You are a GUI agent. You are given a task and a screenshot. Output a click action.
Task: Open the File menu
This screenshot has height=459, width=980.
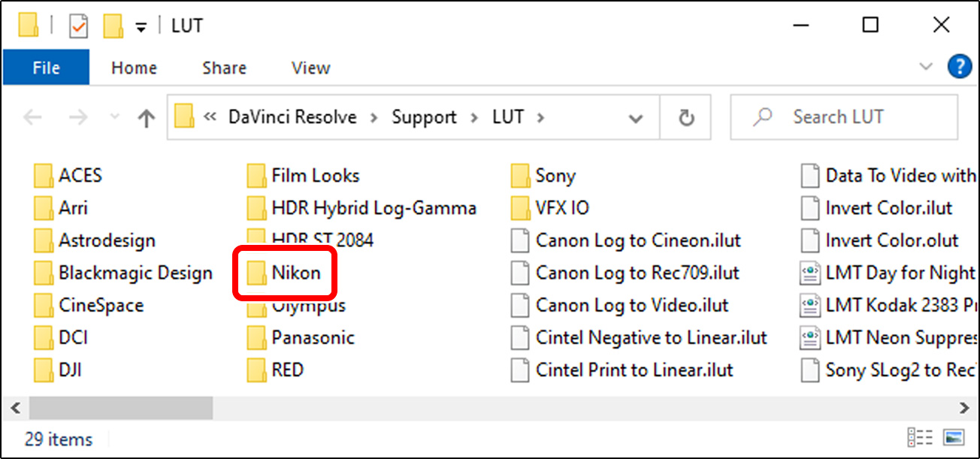(x=46, y=68)
